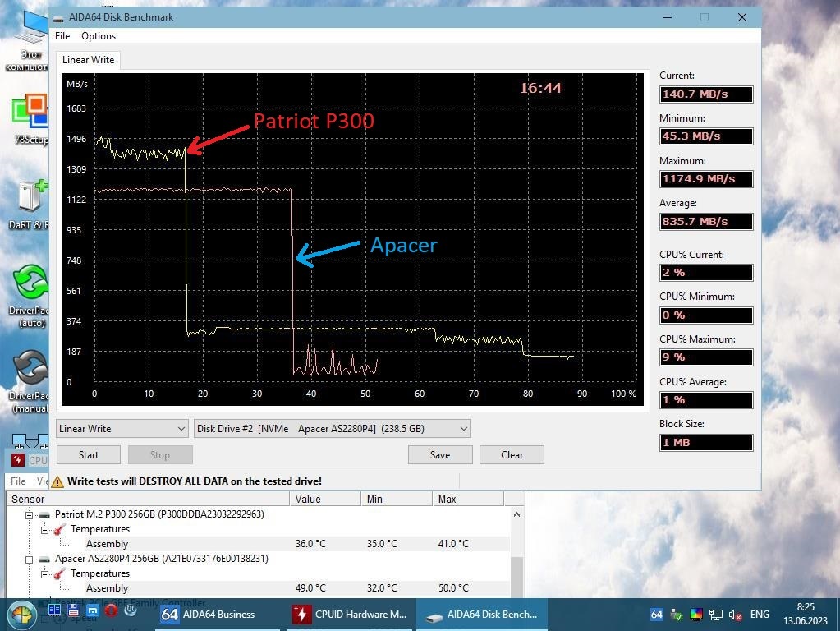Click the red Opera icon in quick launch
The height and width of the screenshot is (631, 840).
(111, 610)
